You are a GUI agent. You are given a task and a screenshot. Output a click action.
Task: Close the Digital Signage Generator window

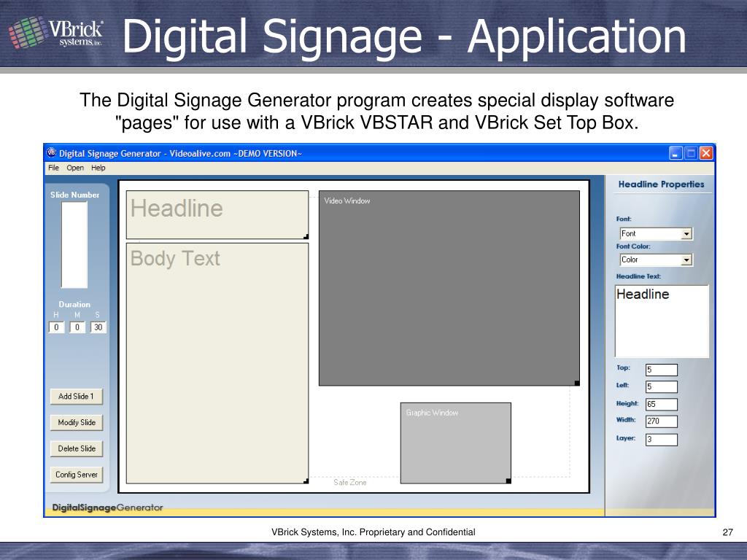(706, 153)
